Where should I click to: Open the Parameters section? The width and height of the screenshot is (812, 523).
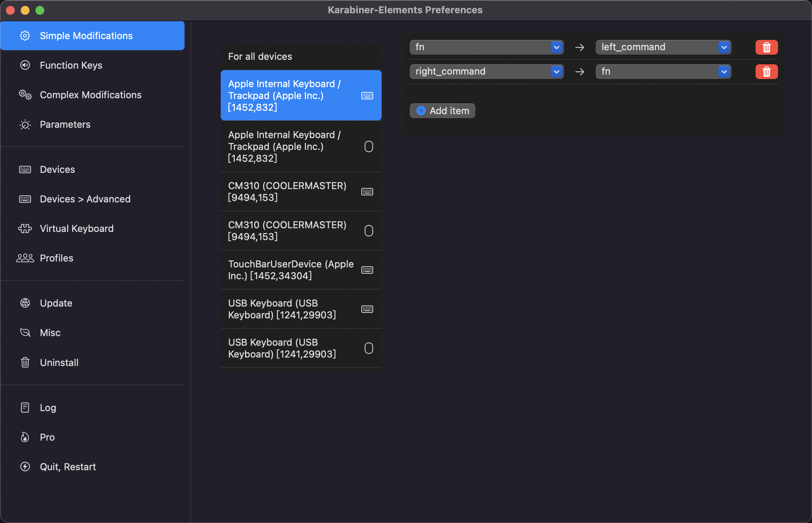[x=93, y=124]
